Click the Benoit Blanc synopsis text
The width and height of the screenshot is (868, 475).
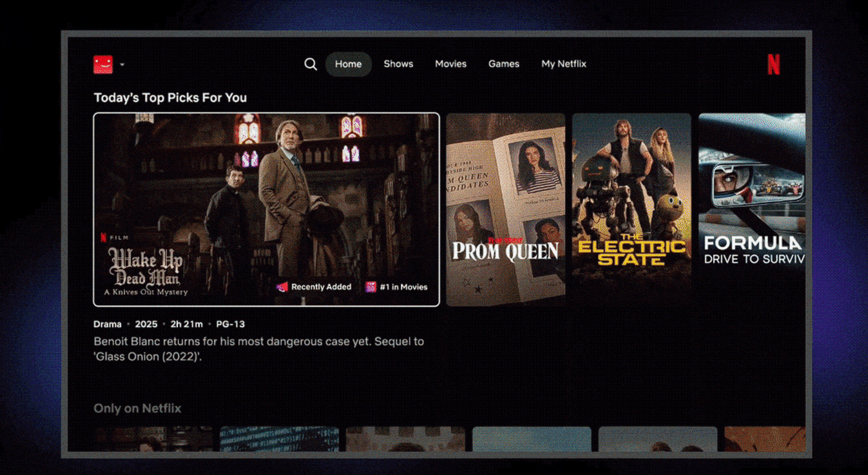point(259,349)
